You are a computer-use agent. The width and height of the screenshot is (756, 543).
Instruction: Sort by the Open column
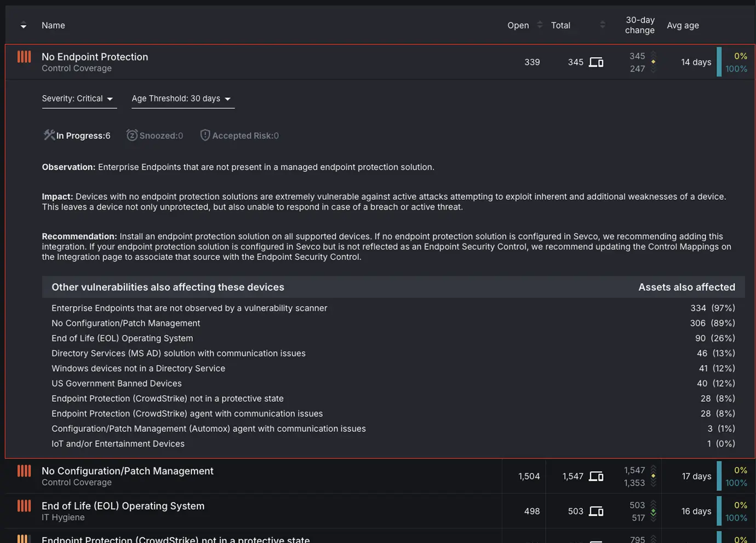point(518,25)
